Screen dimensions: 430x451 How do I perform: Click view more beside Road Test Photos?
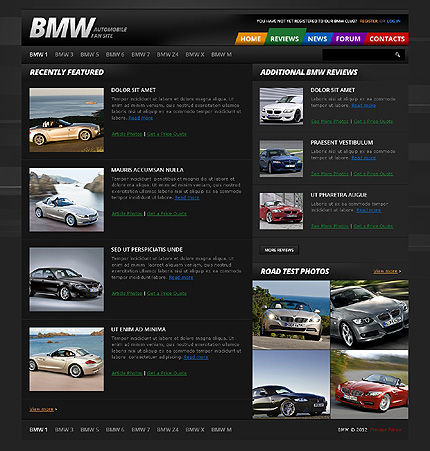(x=386, y=271)
